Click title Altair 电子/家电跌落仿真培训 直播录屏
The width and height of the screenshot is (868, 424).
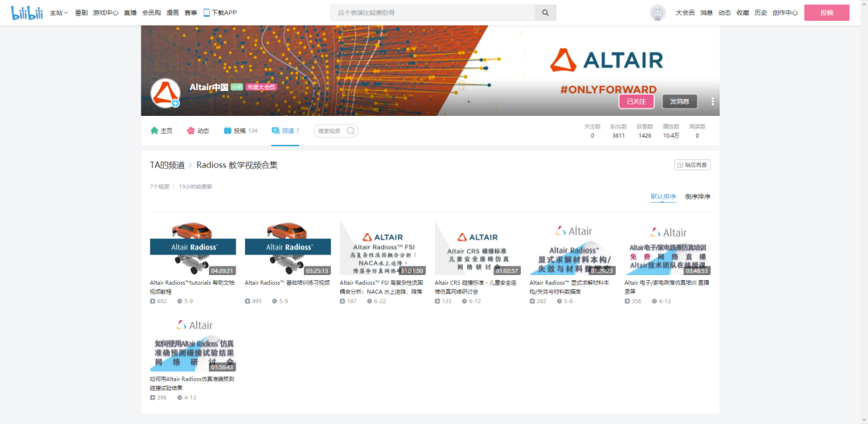[x=667, y=286]
